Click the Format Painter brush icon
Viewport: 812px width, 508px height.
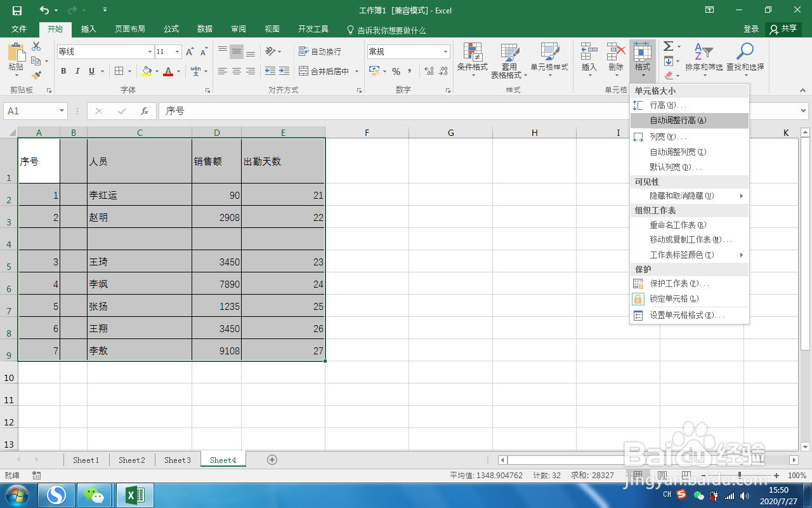point(36,75)
